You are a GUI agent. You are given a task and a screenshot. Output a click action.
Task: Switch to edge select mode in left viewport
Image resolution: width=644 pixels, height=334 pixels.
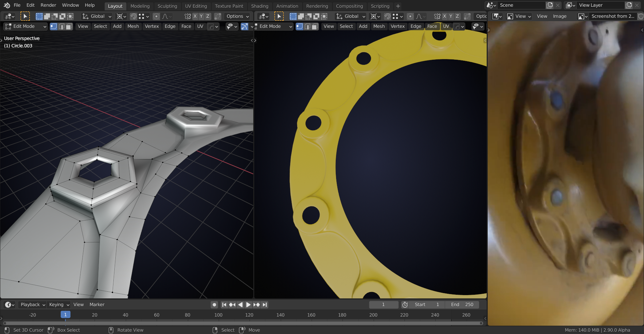click(x=61, y=27)
